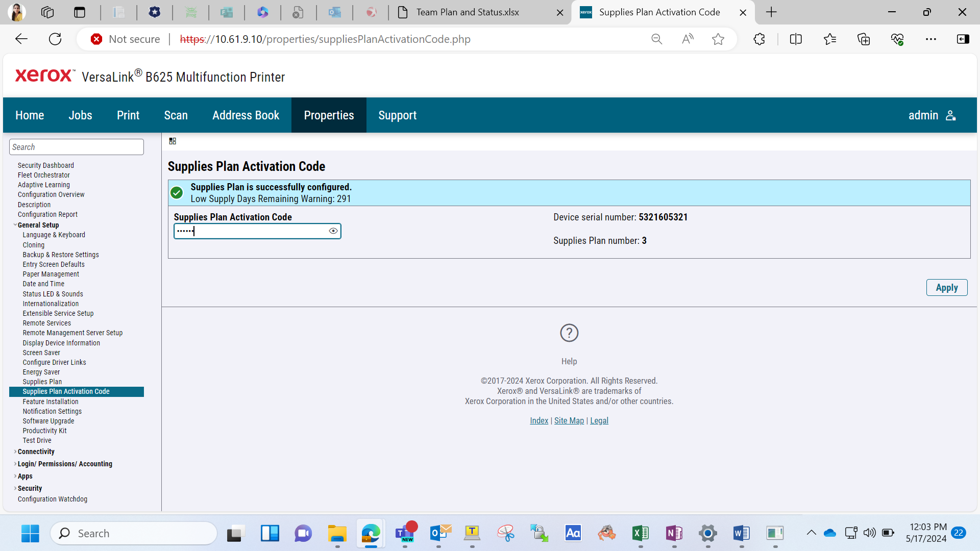
Task: Open the Site Map link
Action: point(569,421)
